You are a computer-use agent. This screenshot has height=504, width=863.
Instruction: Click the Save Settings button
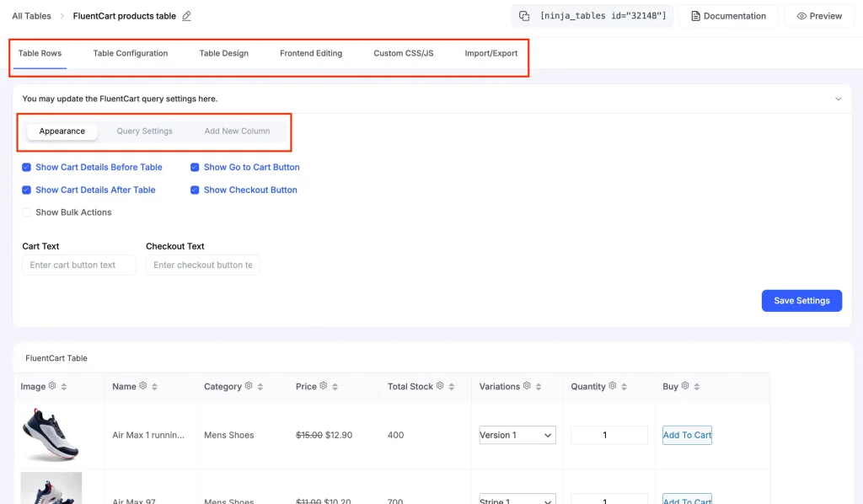click(x=801, y=301)
